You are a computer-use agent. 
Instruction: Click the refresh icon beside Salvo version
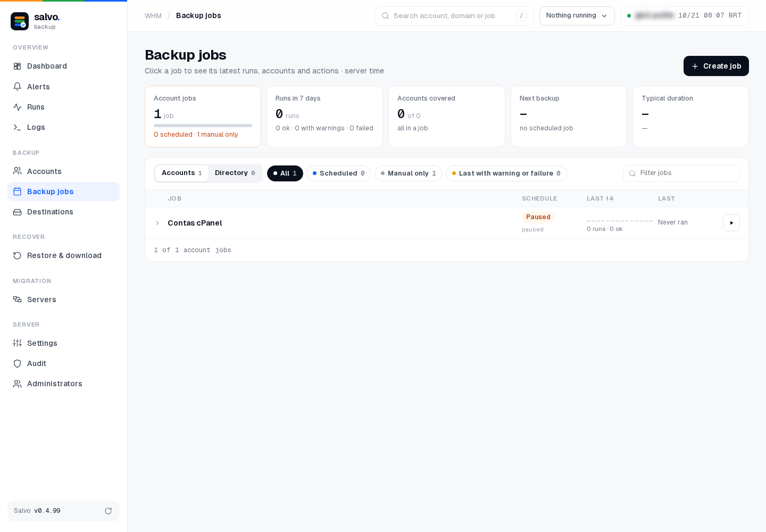(x=109, y=511)
